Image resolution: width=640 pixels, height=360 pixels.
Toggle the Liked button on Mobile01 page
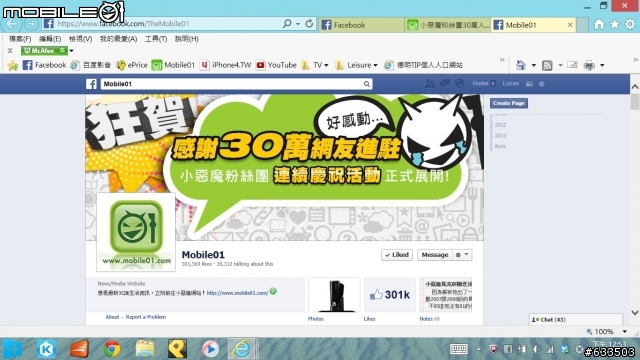tap(397, 255)
